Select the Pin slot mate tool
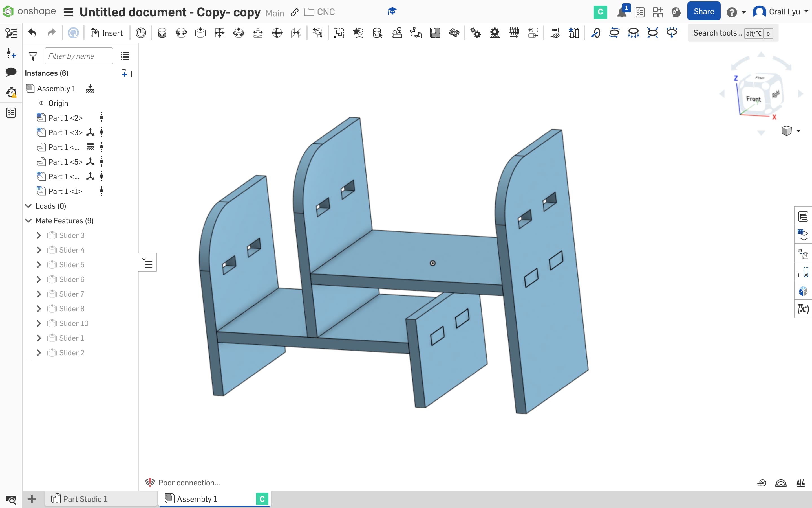The width and height of the screenshot is (812, 508). point(258,32)
